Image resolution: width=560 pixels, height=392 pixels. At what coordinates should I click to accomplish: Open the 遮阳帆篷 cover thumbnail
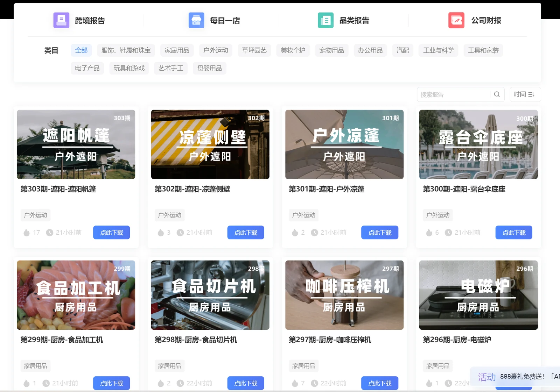(76, 144)
